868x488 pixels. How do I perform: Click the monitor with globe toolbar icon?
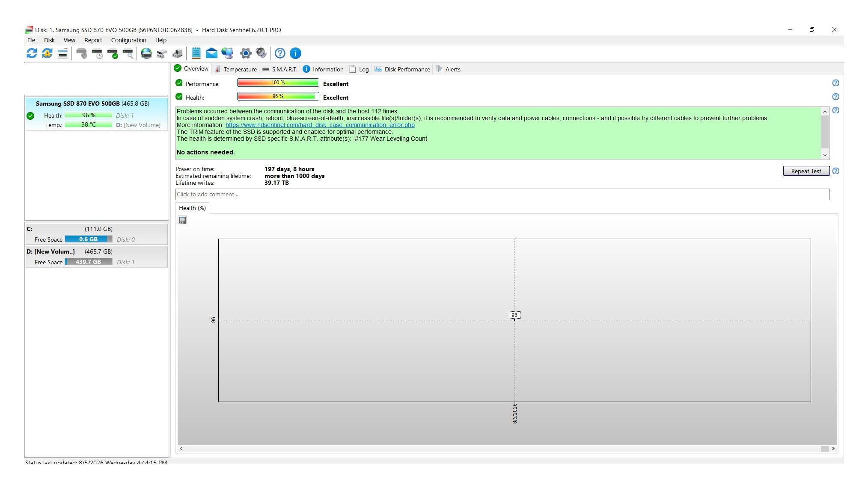227,53
